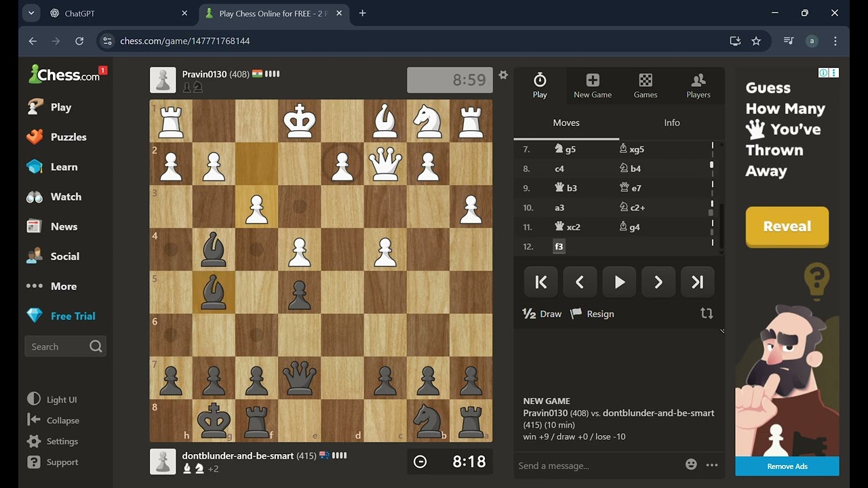Click the flip board icon
The width and height of the screenshot is (868, 488).
pyautogui.click(x=707, y=313)
